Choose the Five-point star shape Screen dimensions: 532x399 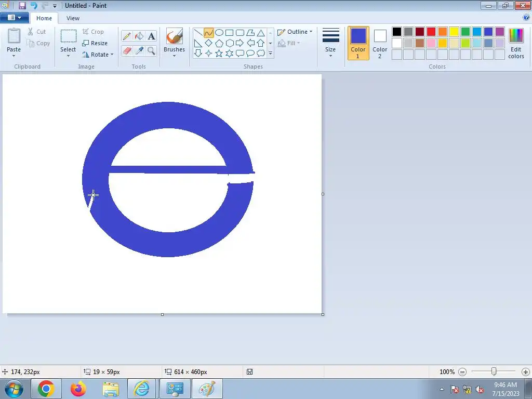tap(219, 54)
